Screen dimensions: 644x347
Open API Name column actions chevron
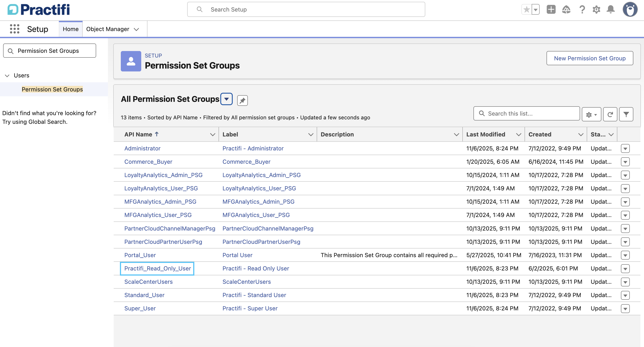213,134
